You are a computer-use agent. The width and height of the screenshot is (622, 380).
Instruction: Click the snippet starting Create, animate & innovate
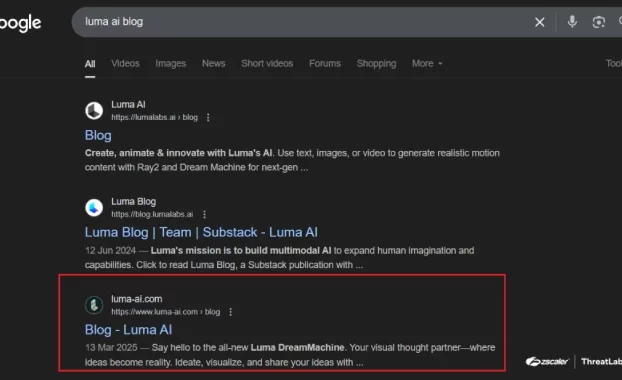pyautogui.click(x=292, y=160)
